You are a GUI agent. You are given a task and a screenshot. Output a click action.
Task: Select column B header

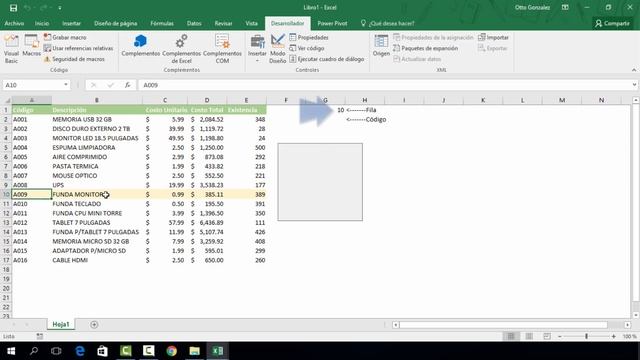click(x=97, y=100)
